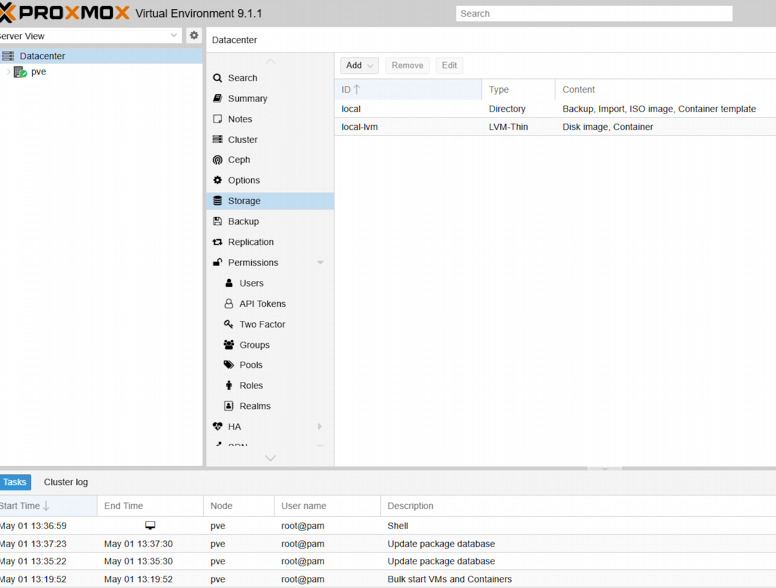Expand the HA submenu arrow
The height and width of the screenshot is (588, 776).
(x=320, y=426)
